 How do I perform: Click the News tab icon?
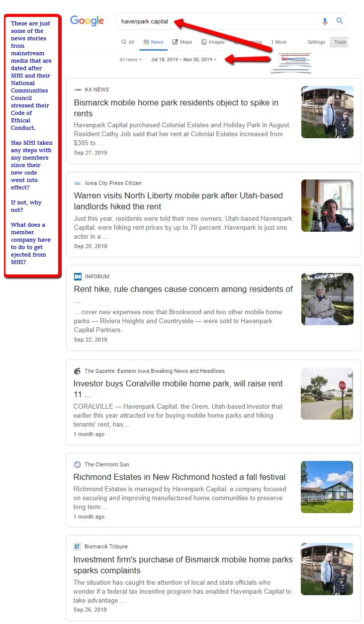(146, 42)
